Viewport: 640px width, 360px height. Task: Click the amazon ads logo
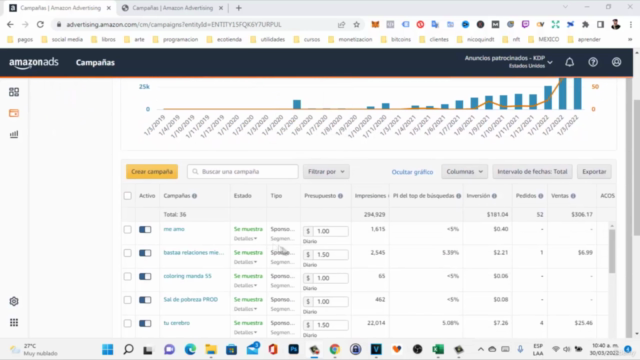coord(34,63)
